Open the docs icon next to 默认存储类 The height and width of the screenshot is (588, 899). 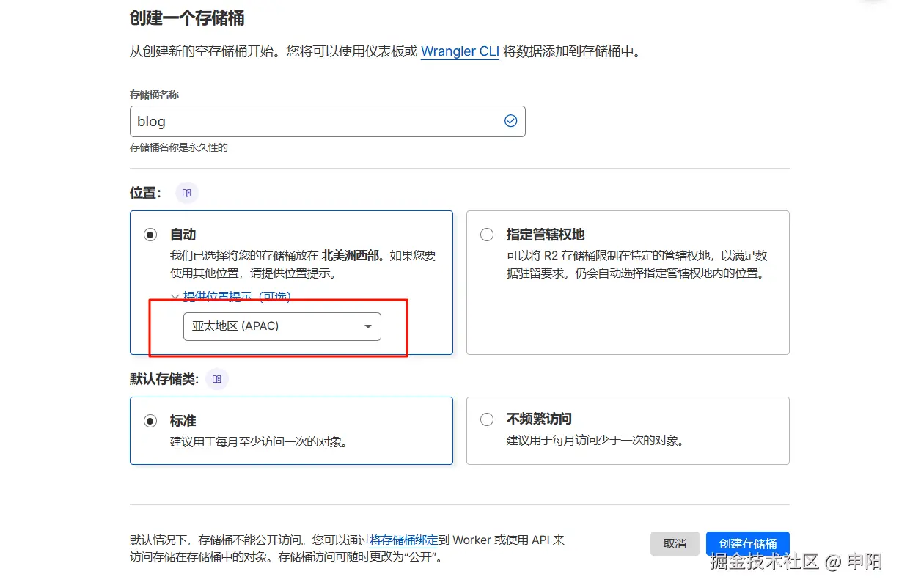point(217,379)
